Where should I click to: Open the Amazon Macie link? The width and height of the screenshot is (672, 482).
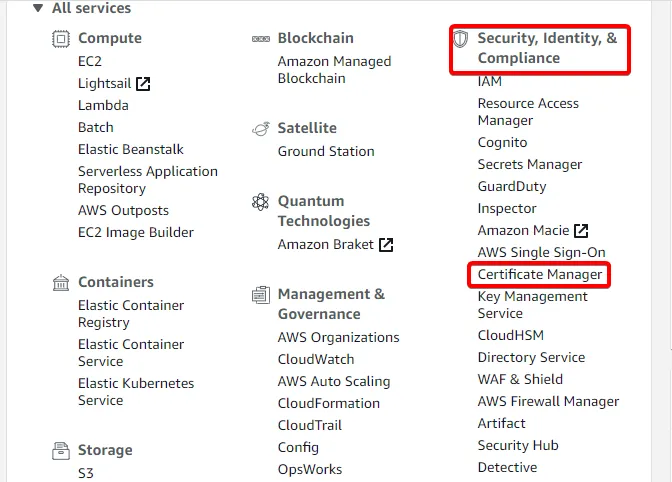coord(524,230)
